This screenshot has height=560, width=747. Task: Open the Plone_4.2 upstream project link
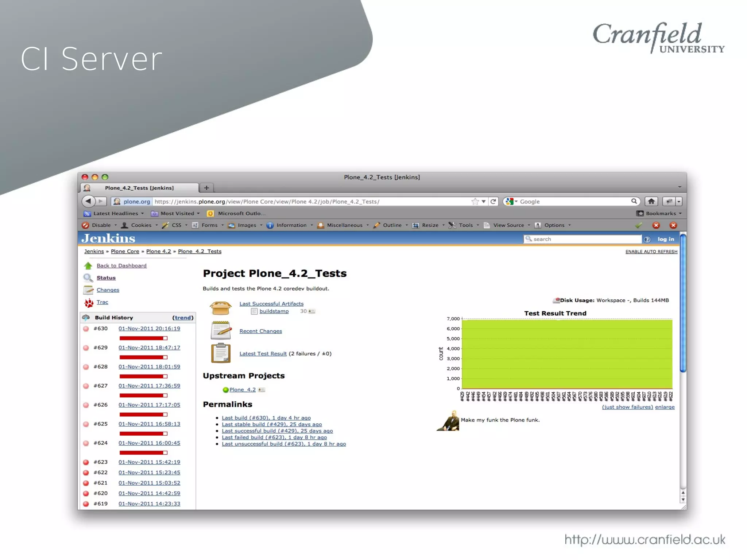pyautogui.click(x=243, y=390)
